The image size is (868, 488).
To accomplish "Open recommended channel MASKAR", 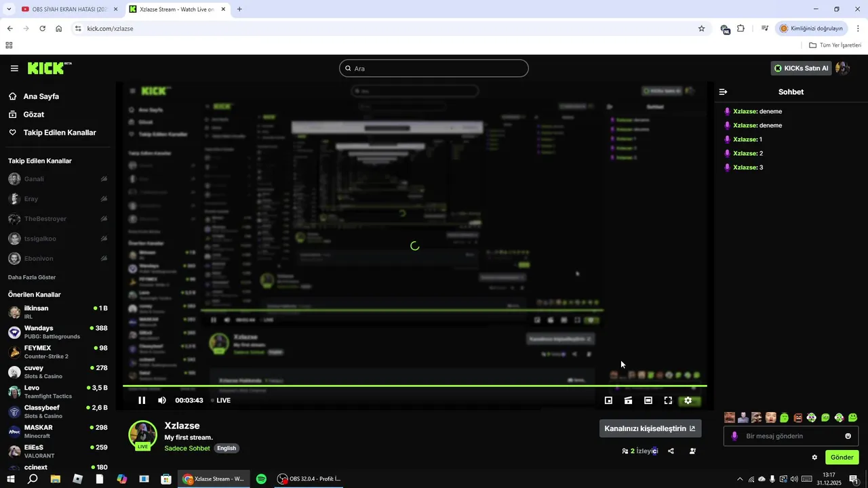I will pos(58,431).
